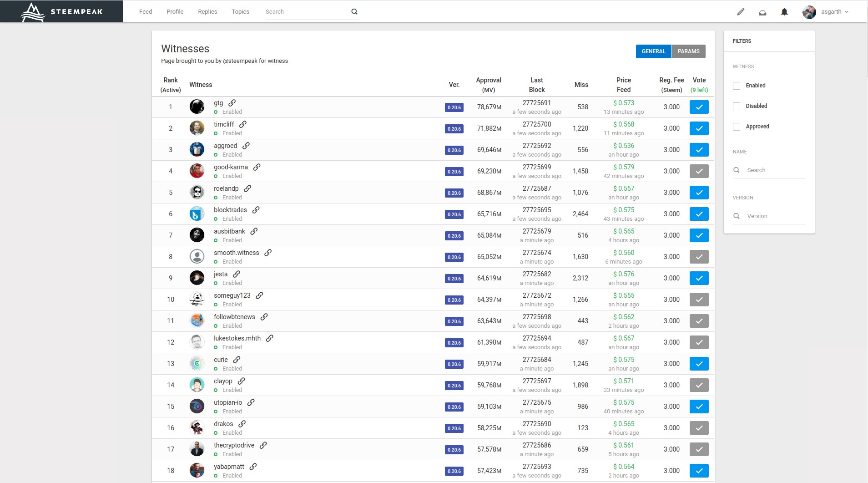
Task: Go to the Replies page
Action: click(x=207, y=12)
